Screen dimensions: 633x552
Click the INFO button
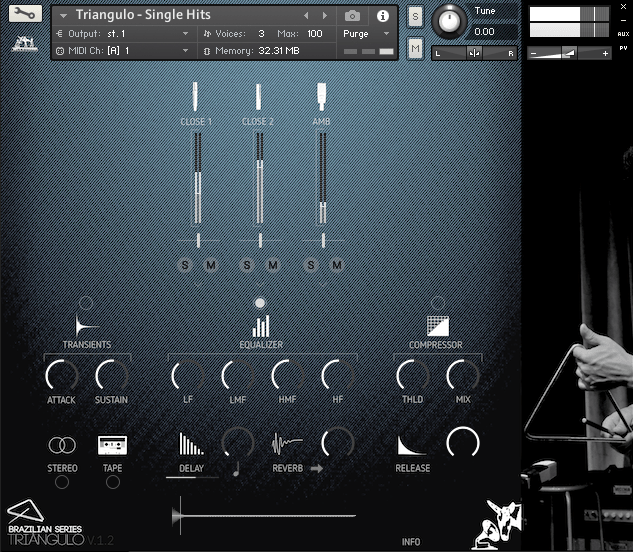click(411, 542)
